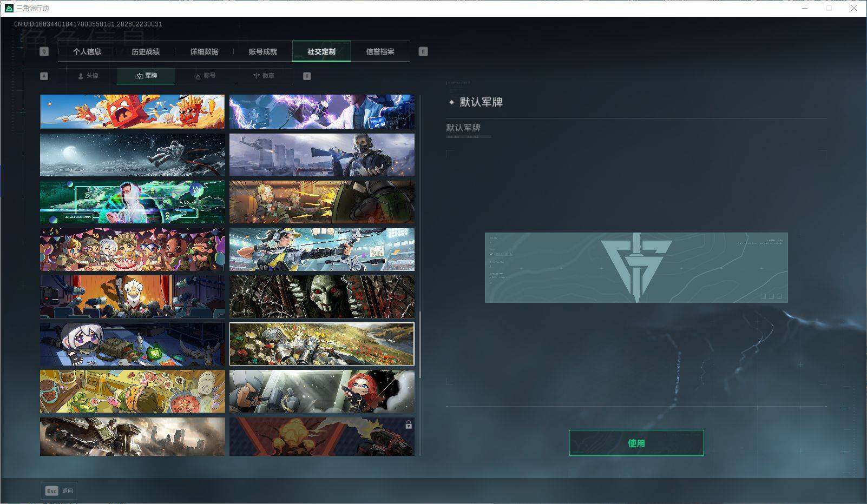Select the mech in ruined city dog tag
The height and width of the screenshot is (504, 867).
pos(133,436)
